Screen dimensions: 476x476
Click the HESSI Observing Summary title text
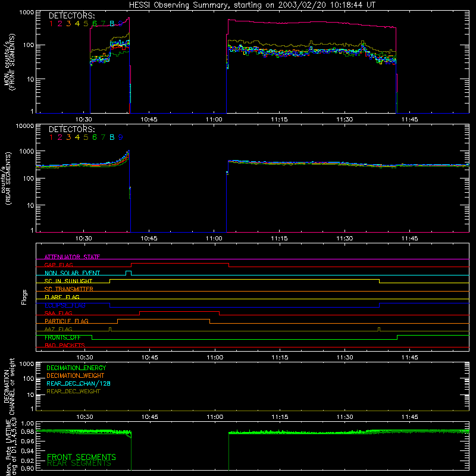[252, 5]
